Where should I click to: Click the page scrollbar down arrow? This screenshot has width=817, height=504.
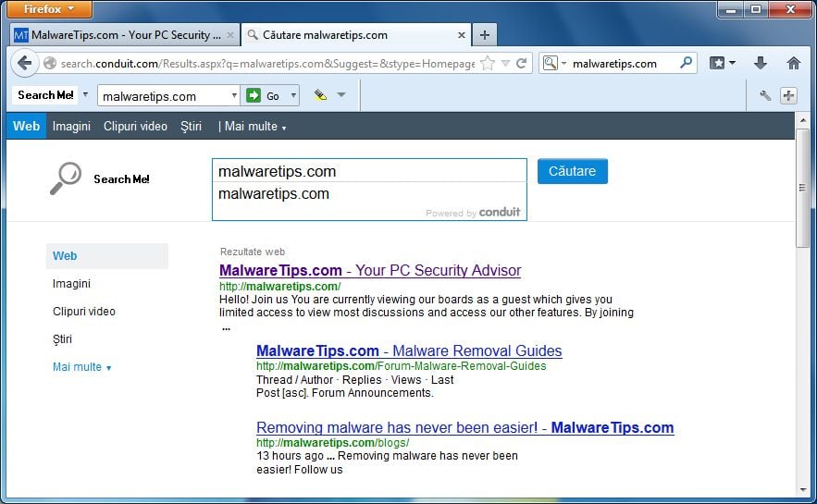pos(802,490)
